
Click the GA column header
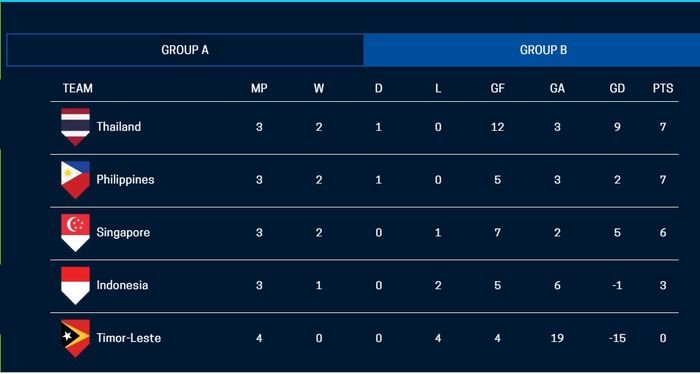coord(557,88)
